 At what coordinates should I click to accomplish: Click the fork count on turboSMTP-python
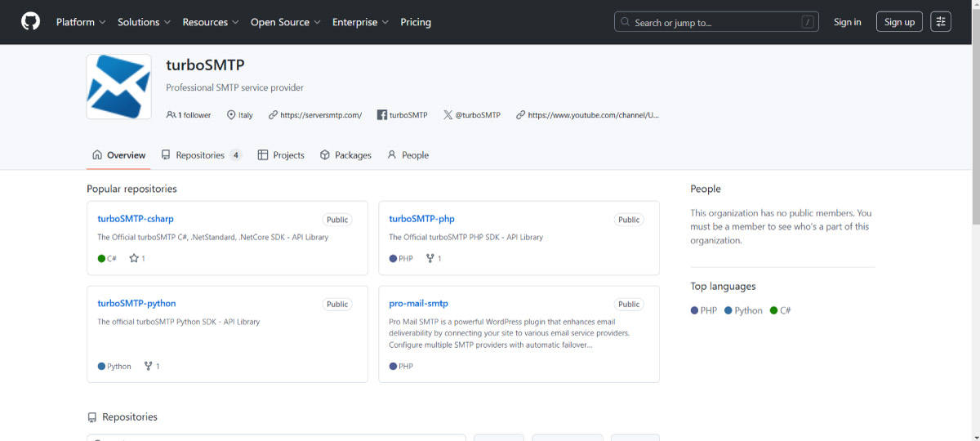pos(152,367)
